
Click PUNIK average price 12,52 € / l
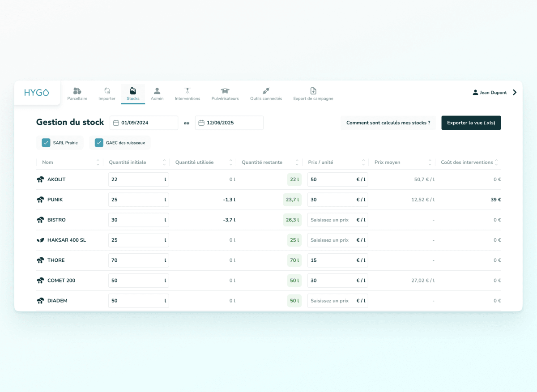click(x=423, y=200)
